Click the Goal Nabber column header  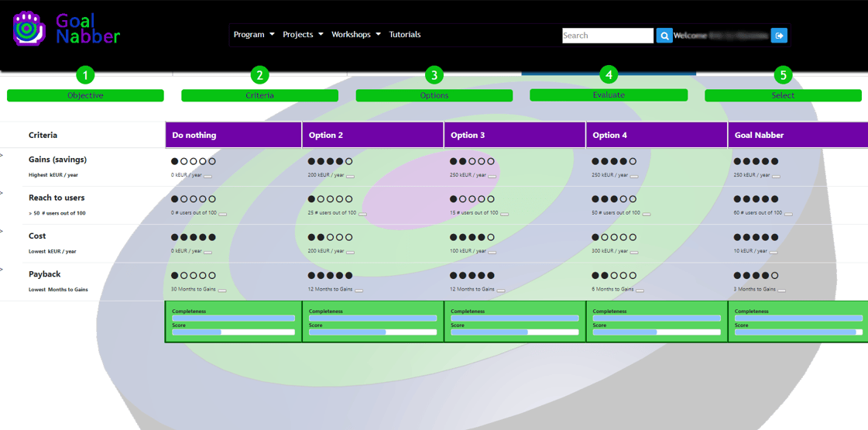pos(798,135)
